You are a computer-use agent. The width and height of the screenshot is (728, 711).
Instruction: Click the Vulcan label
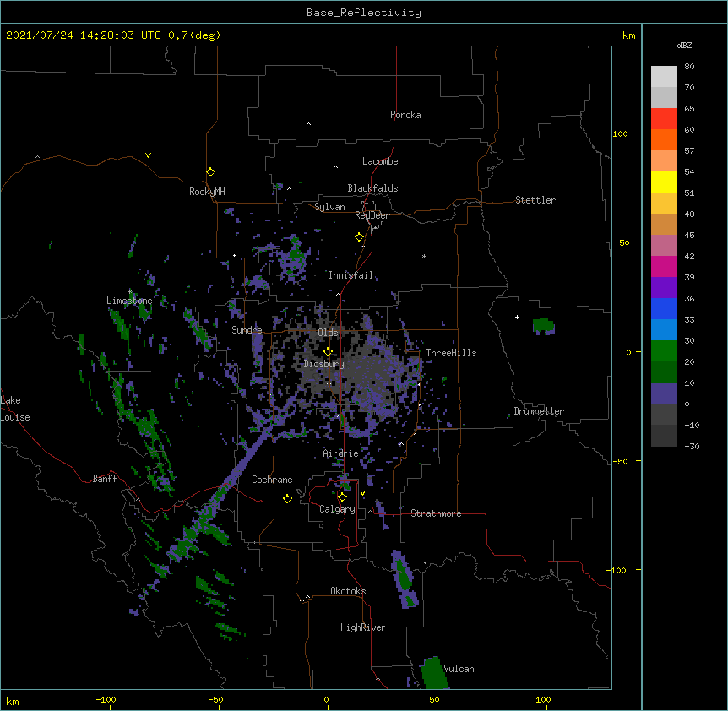pyautogui.click(x=459, y=669)
